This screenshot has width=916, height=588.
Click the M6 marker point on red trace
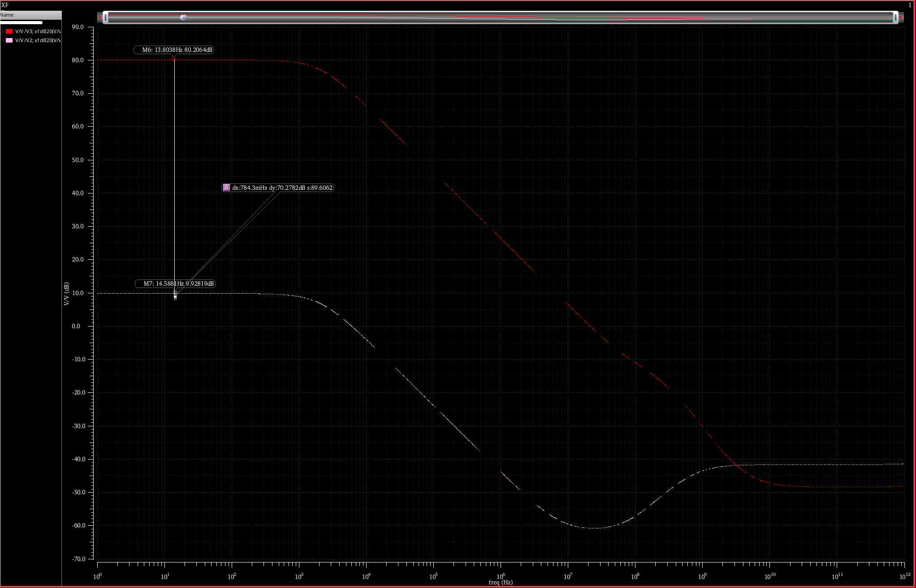click(x=174, y=59)
